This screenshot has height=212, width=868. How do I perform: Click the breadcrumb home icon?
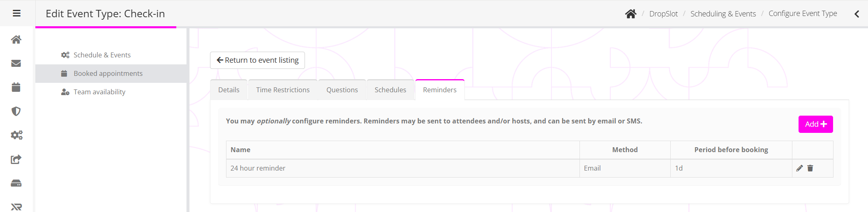pos(630,14)
